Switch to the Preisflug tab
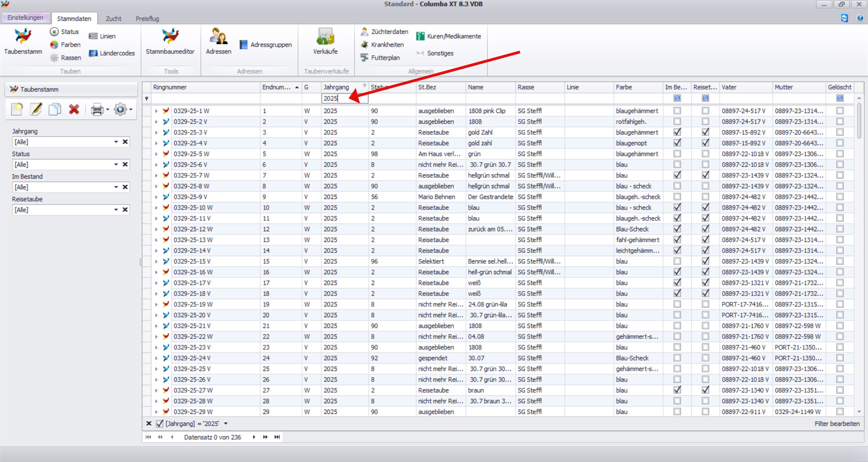 [x=147, y=19]
